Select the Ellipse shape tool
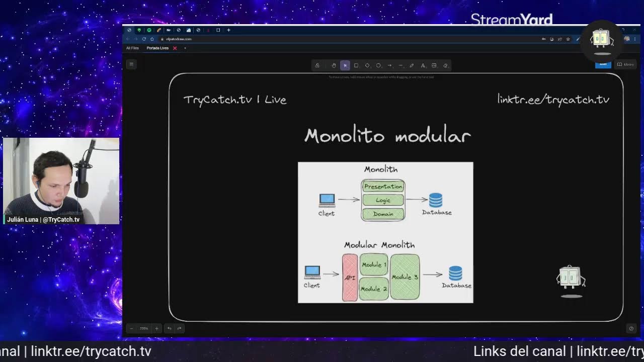644x362 pixels. 378,65
